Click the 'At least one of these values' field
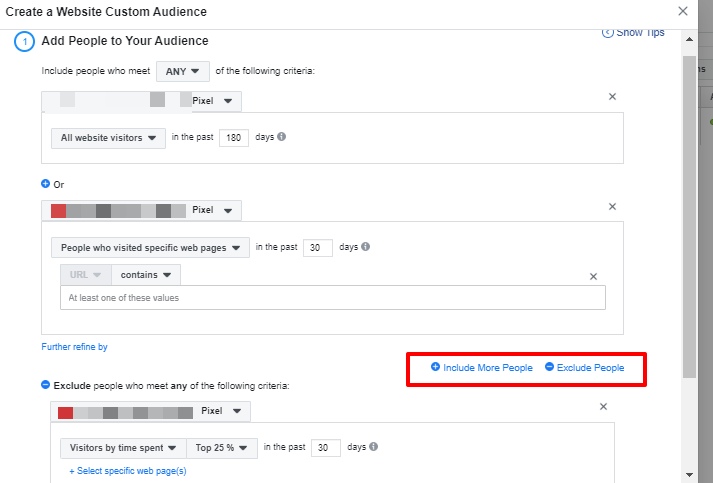This screenshot has height=483, width=713. coord(332,297)
